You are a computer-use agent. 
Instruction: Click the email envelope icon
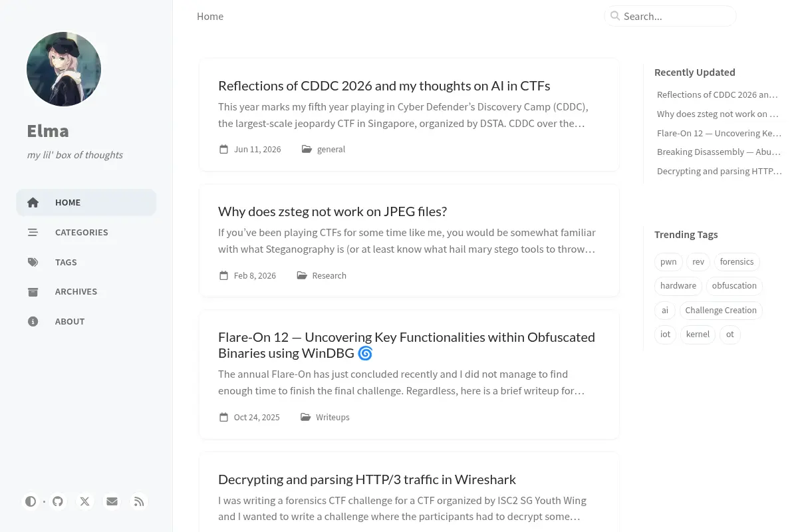112,501
